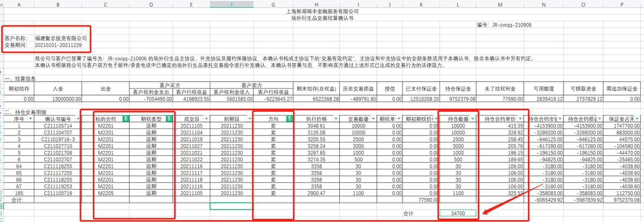Click active filter icon on 期权类型 column
The image size is (644, 222).
click(x=169, y=119)
